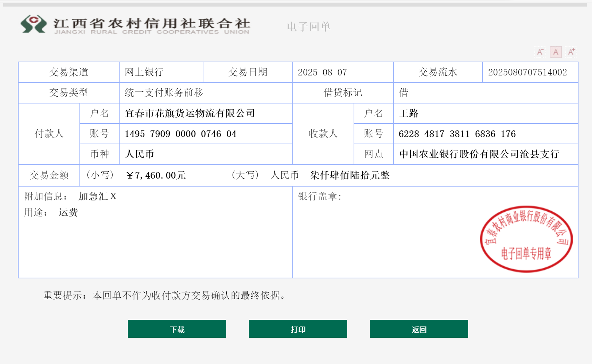This screenshot has height=364, width=592.
Task: Click the debit/credit mark value 借
Action: [x=404, y=93]
